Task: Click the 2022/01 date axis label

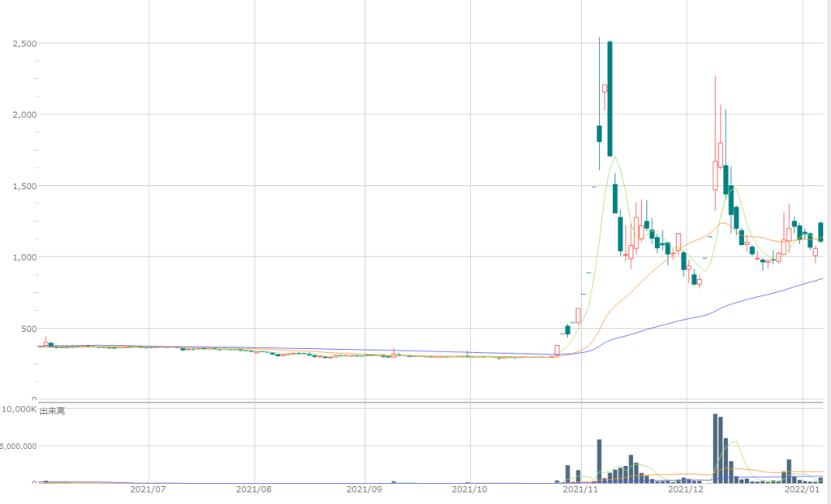Action: coord(802,489)
